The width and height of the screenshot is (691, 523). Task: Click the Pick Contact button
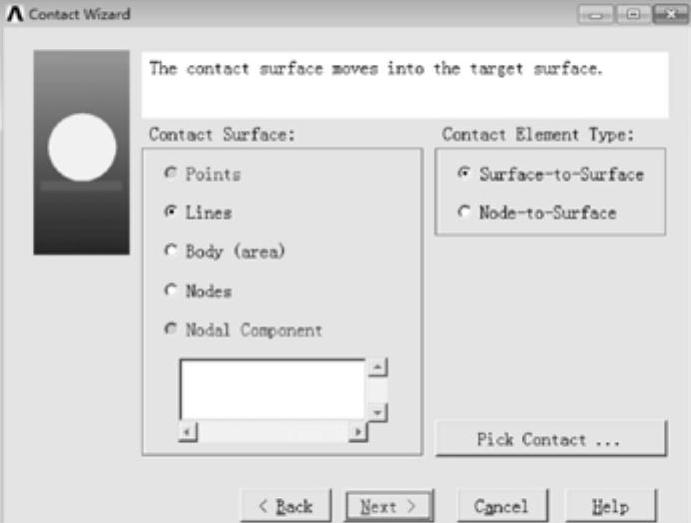click(x=551, y=439)
